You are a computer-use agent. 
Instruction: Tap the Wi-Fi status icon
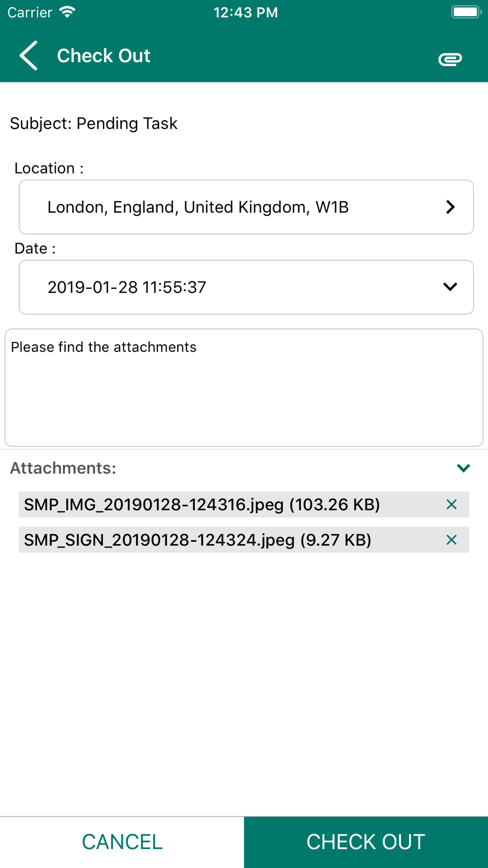tap(67, 12)
